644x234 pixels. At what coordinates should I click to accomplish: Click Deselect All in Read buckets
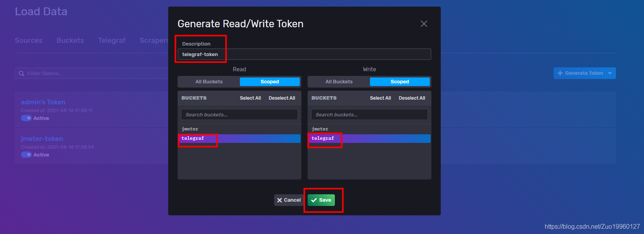282,98
